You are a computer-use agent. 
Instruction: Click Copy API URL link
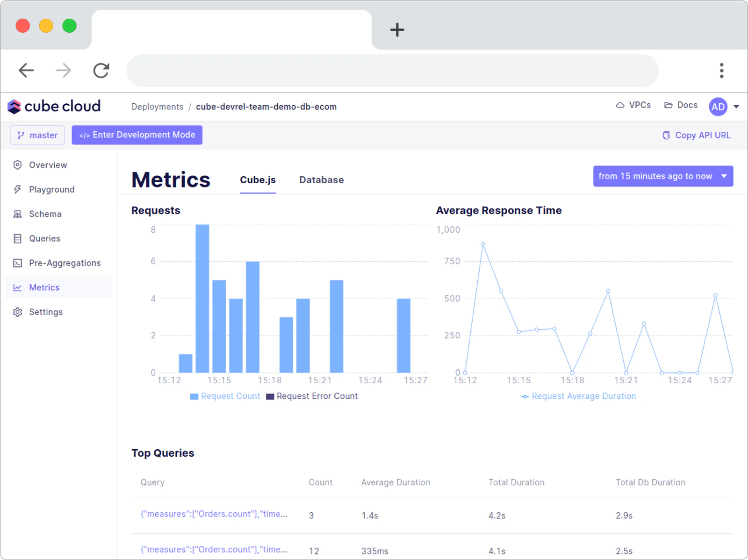pyautogui.click(x=697, y=135)
